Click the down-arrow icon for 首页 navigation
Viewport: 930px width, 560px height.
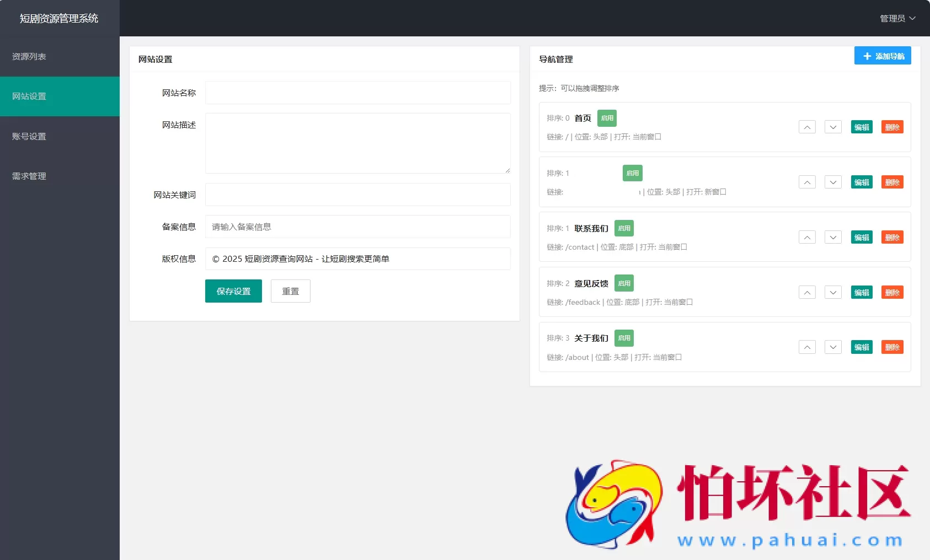click(x=832, y=127)
